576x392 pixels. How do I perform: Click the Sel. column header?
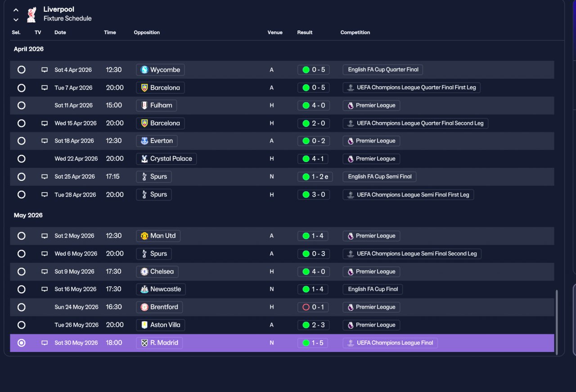click(16, 32)
